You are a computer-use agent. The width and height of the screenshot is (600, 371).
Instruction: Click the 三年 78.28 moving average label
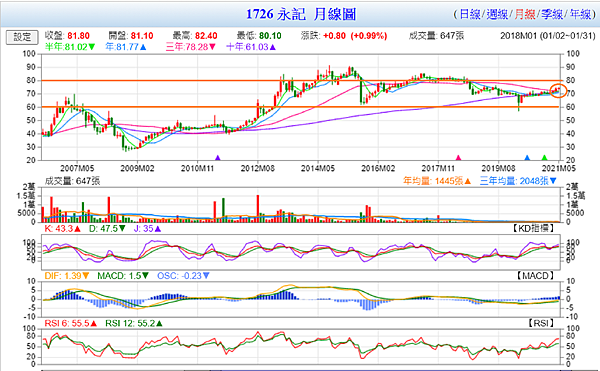pyautogui.click(x=191, y=47)
